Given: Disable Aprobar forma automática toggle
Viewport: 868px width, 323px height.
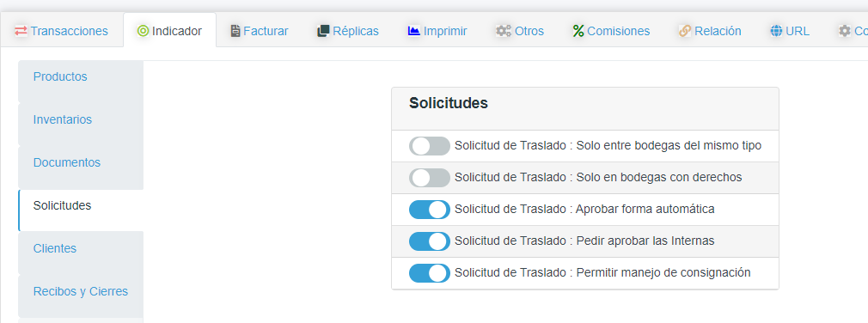Looking at the screenshot, I should [x=430, y=210].
